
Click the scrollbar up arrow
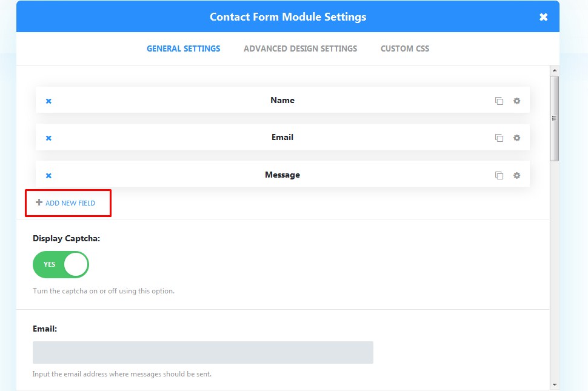tap(555, 70)
